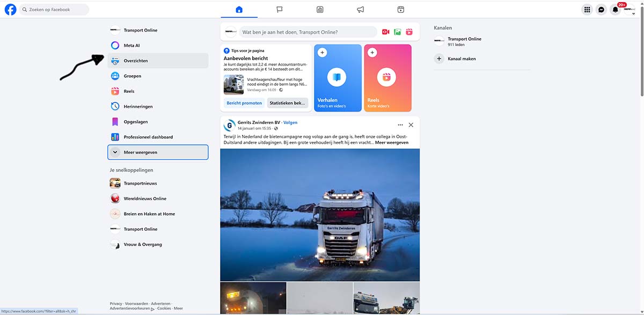644x315 pixels.
Task: Switch to the Pages flag tab
Action: point(280,10)
